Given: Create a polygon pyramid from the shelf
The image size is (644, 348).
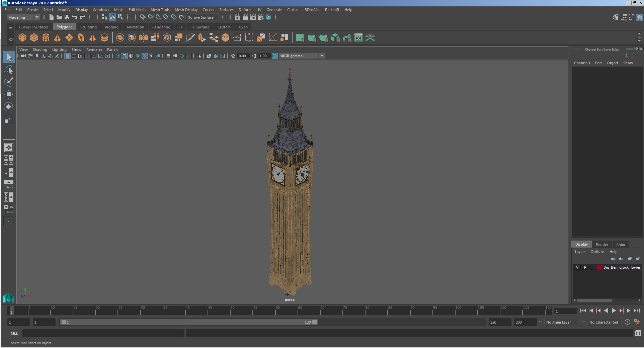Looking at the screenshot, I should pyautogui.click(x=93, y=38).
